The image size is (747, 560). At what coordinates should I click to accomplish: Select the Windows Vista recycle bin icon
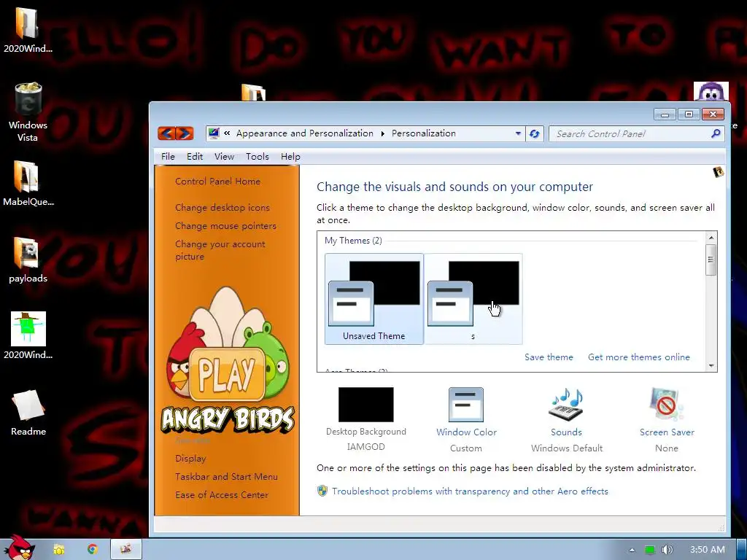pyautogui.click(x=28, y=112)
